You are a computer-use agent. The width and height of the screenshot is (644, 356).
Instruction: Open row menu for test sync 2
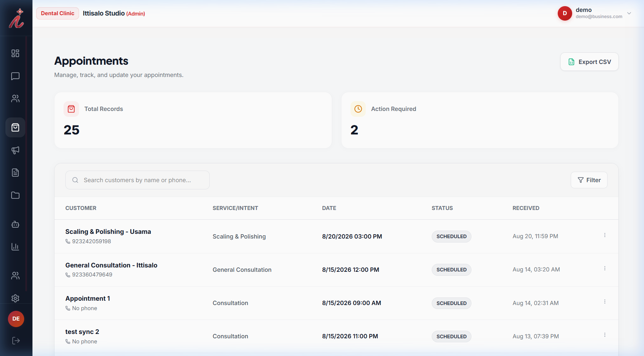point(605,335)
